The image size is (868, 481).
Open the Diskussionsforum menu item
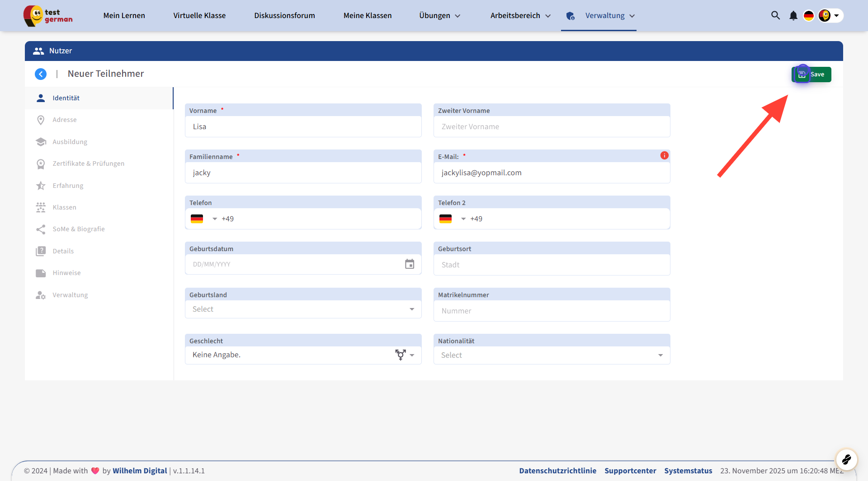[x=284, y=16]
